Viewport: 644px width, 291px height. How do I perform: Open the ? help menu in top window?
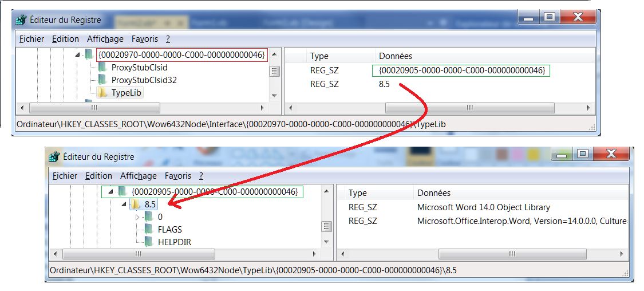168,39
